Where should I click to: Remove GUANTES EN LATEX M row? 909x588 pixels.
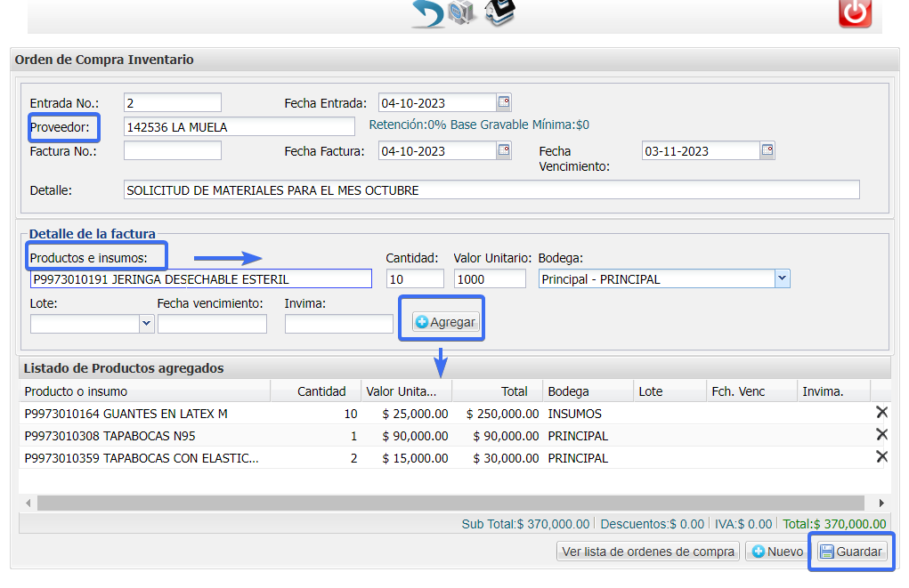pos(881,413)
